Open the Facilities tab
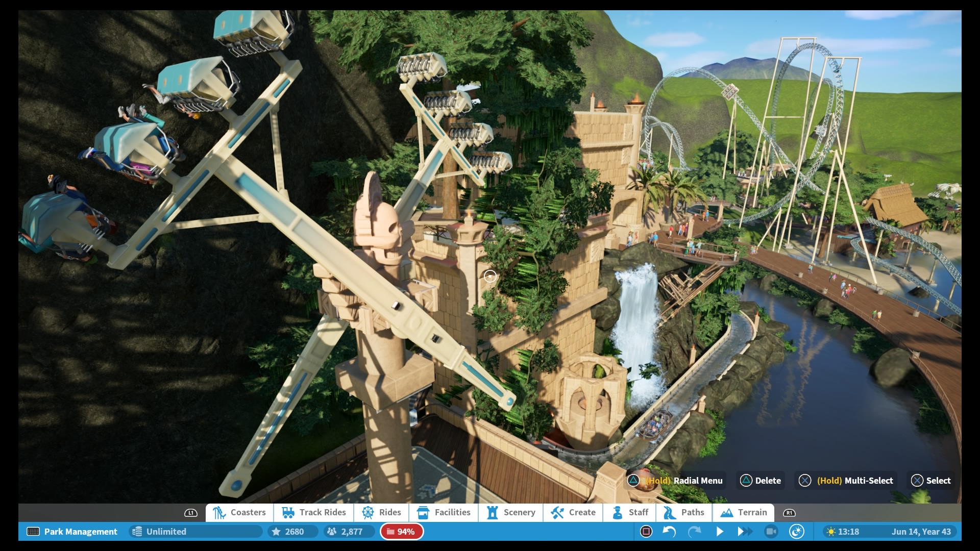Image resolution: width=980 pixels, height=551 pixels. pos(443,512)
